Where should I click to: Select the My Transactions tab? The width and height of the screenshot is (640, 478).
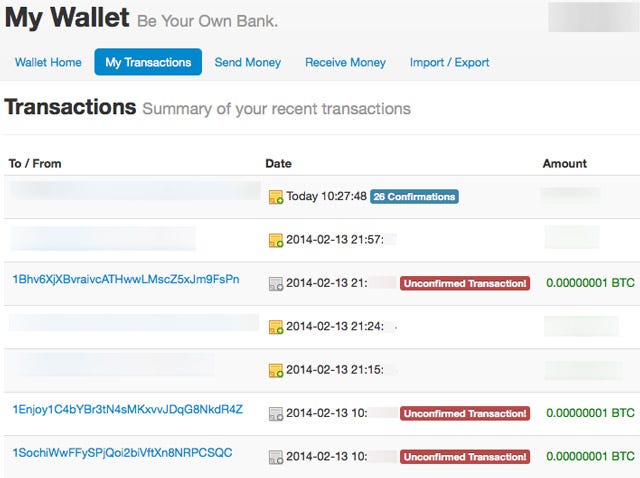point(148,62)
